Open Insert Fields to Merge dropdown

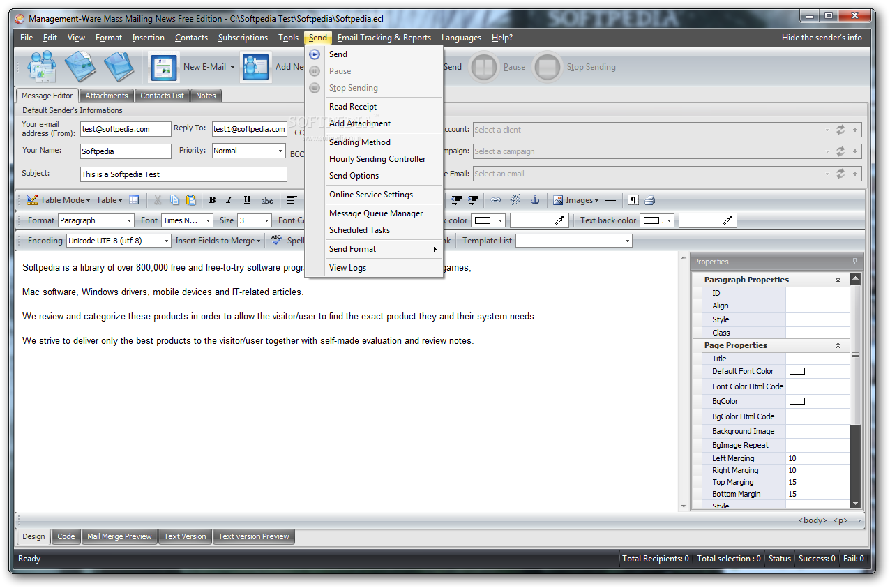(218, 241)
